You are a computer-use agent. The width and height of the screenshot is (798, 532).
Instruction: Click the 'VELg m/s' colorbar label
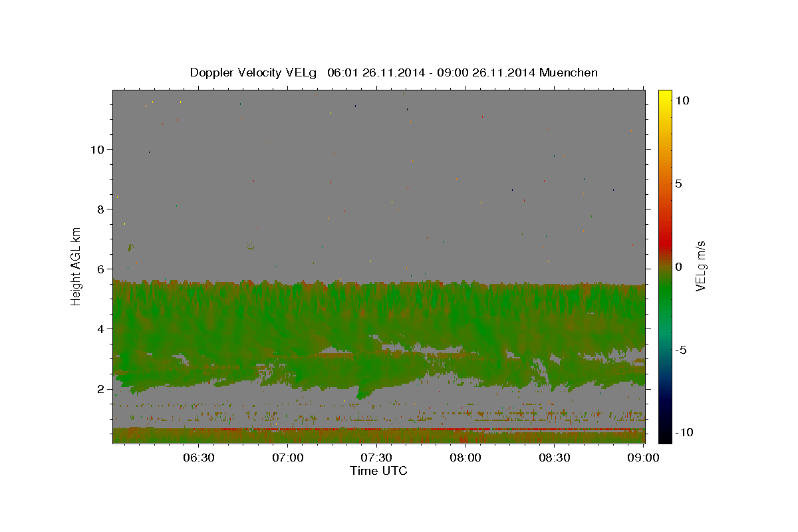tap(700, 266)
